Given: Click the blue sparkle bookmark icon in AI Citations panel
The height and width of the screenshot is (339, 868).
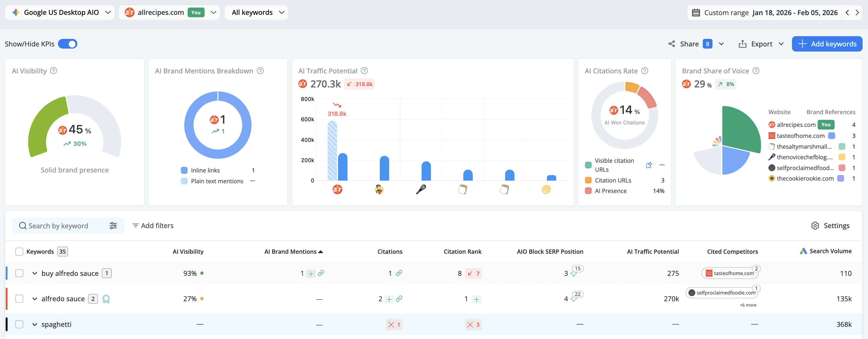Looking at the screenshot, I should pyautogui.click(x=649, y=165).
